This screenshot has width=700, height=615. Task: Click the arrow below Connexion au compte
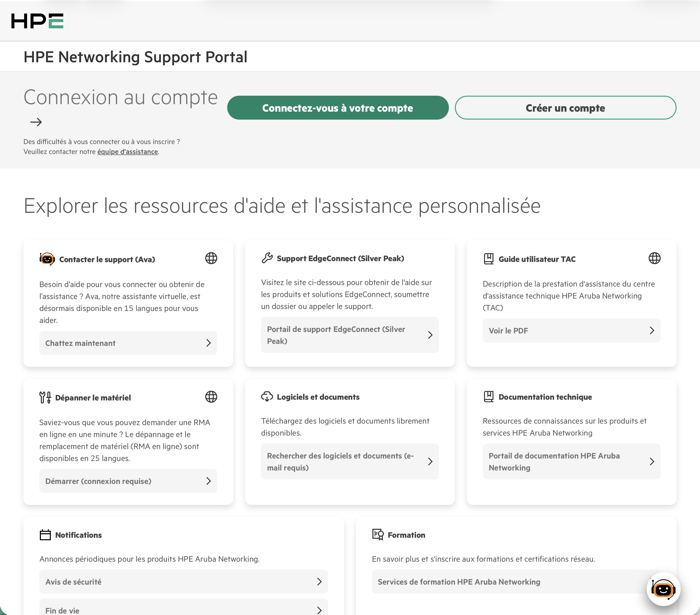pyautogui.click(x=36, y=122)
